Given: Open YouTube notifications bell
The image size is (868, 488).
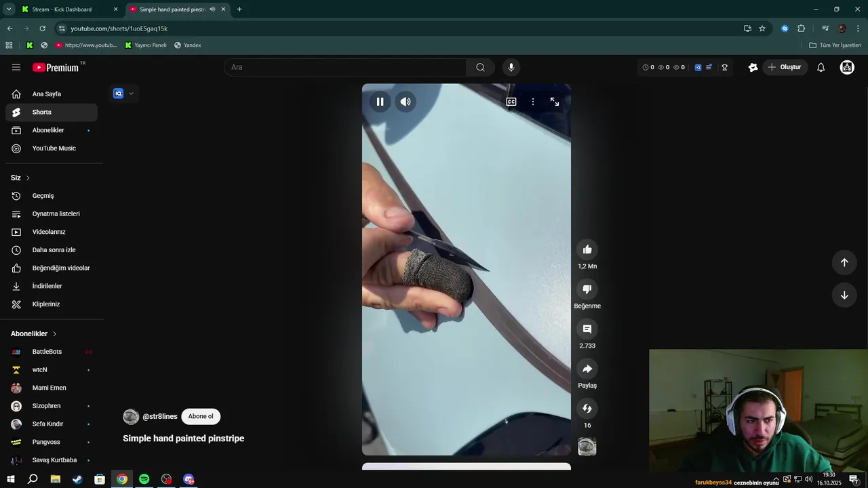Looking at the screenshot, I should [x=821, y=67].
